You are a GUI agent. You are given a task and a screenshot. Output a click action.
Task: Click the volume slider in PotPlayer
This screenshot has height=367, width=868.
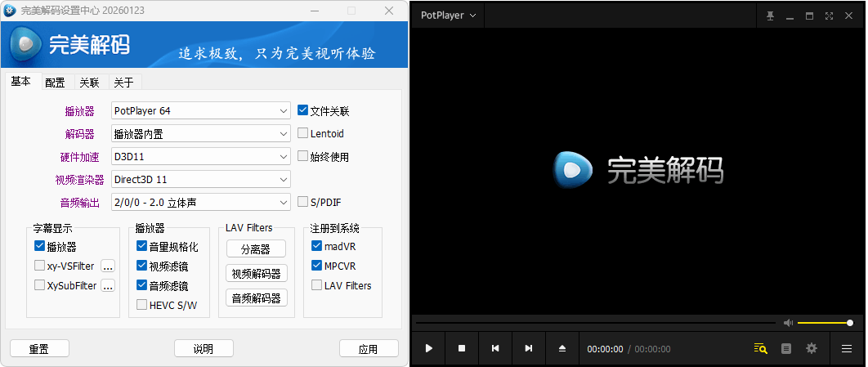(x=824, y=323)
